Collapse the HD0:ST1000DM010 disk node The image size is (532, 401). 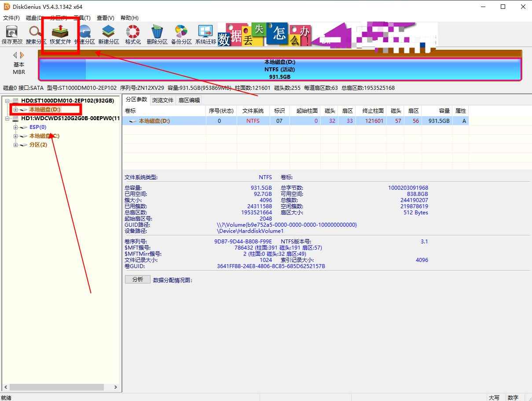coord(7,101)
